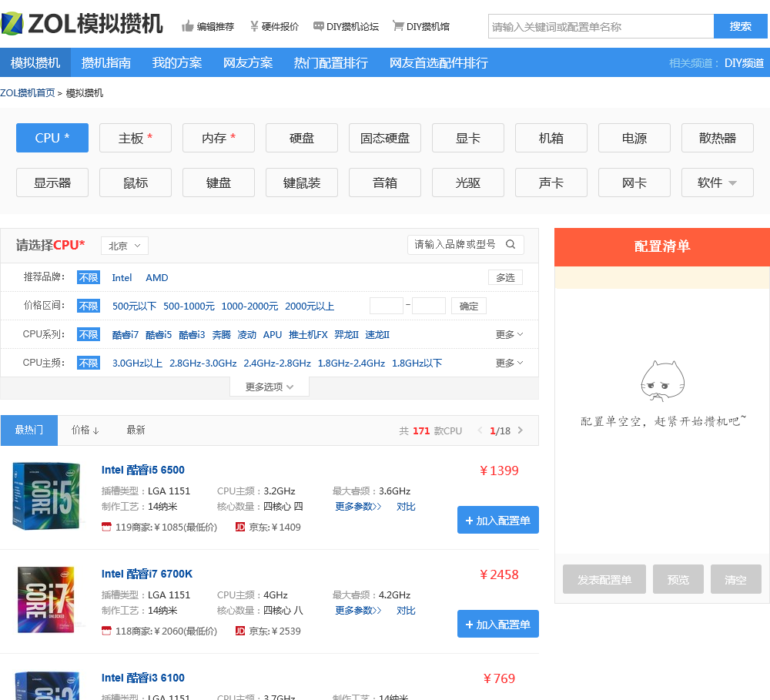This screenshot has width=770, height=700.
Task: Click the magnifier in brand search box
Action: point(511,245)
